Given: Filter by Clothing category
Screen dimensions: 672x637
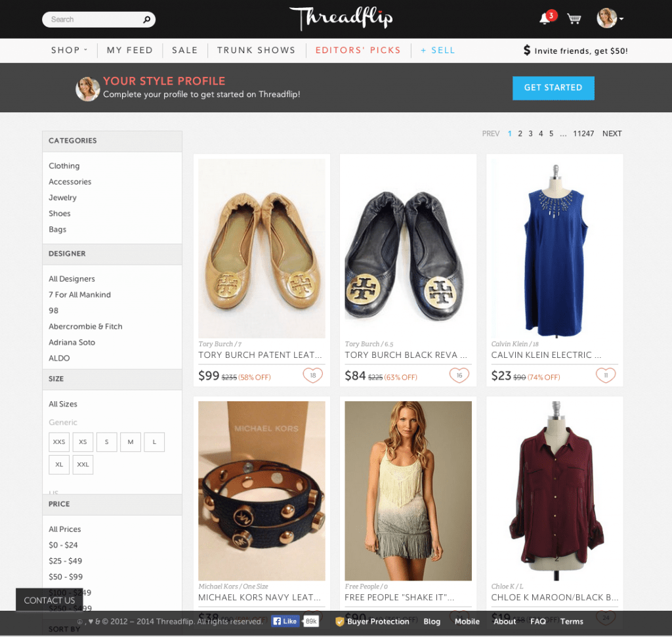Looking at the screenshot, I should tap(64, 165).
